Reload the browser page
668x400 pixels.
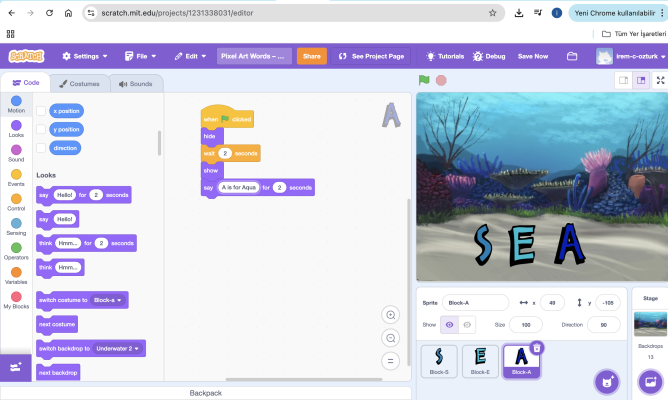49,13
